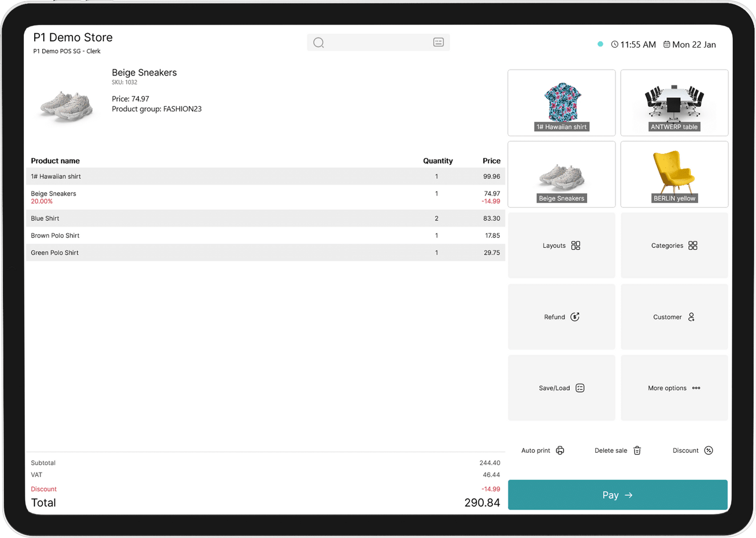Image resolution: width=756 pixels, height=538 pixels.
Task: Click the Save/Load list icon
Action: [x=580, y=388]
